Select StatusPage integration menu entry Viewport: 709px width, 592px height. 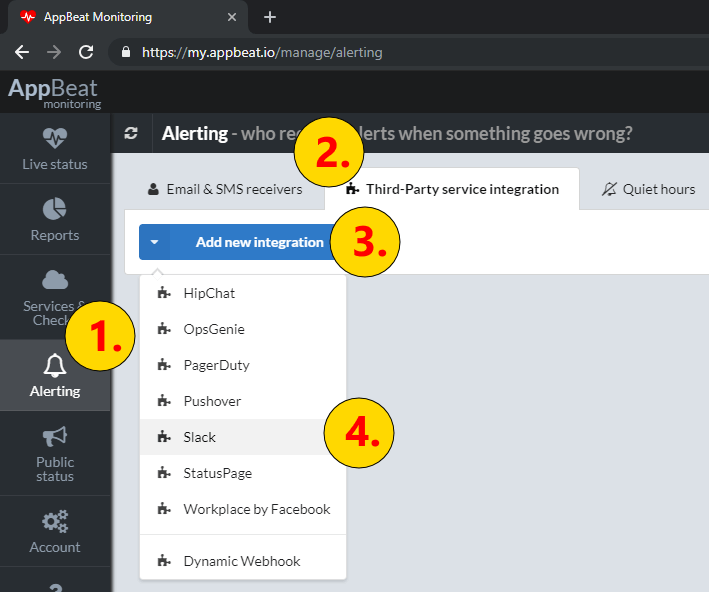[x=243, y=473]
